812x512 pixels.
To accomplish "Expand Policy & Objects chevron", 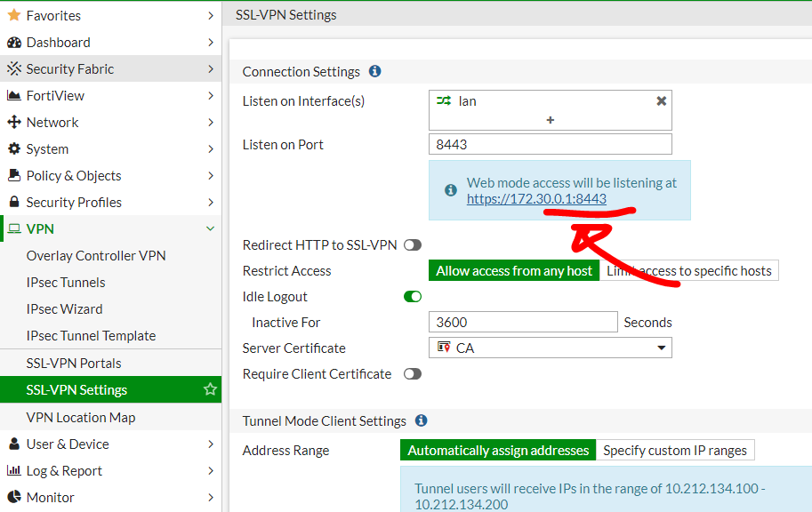I will (210, 175).
